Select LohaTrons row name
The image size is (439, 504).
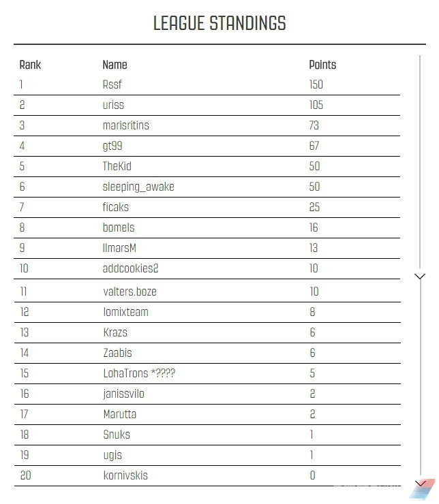(x=139, y=373)
